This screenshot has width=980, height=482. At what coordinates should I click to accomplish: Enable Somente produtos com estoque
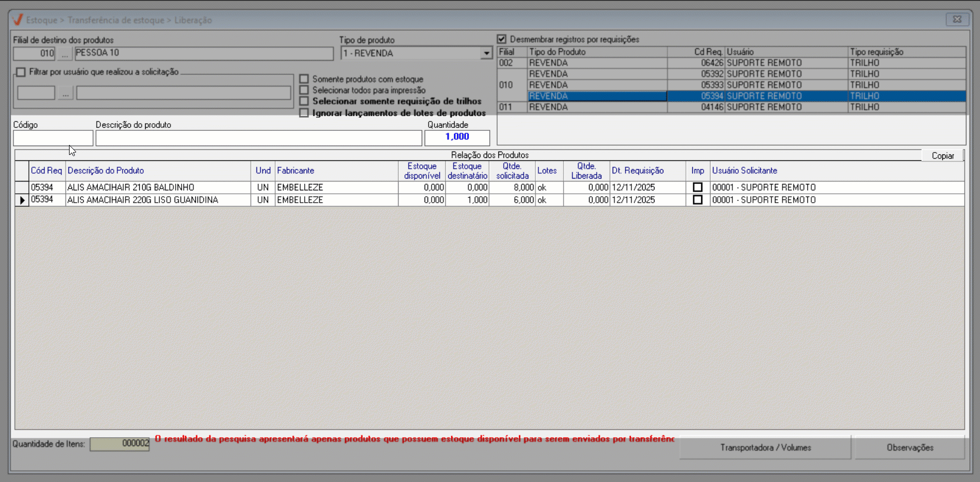coord(304,79)
